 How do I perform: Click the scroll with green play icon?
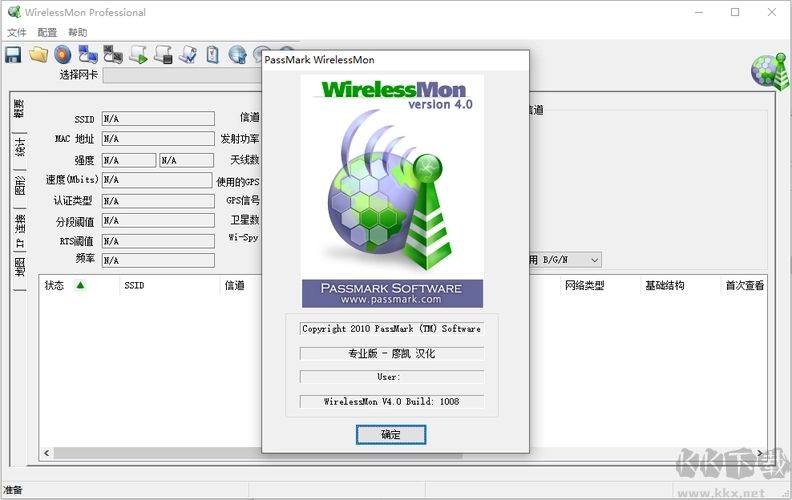[x=138, y=55]
